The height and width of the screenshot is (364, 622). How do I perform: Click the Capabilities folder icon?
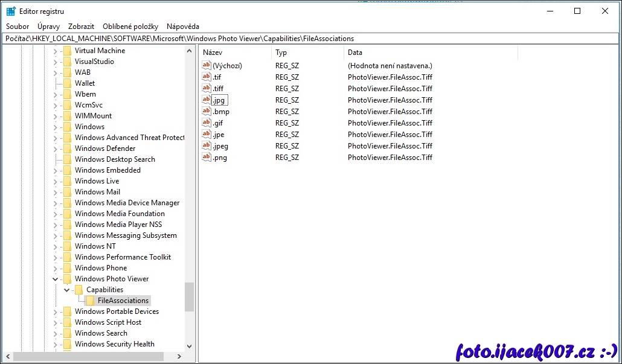coord(79,290)
